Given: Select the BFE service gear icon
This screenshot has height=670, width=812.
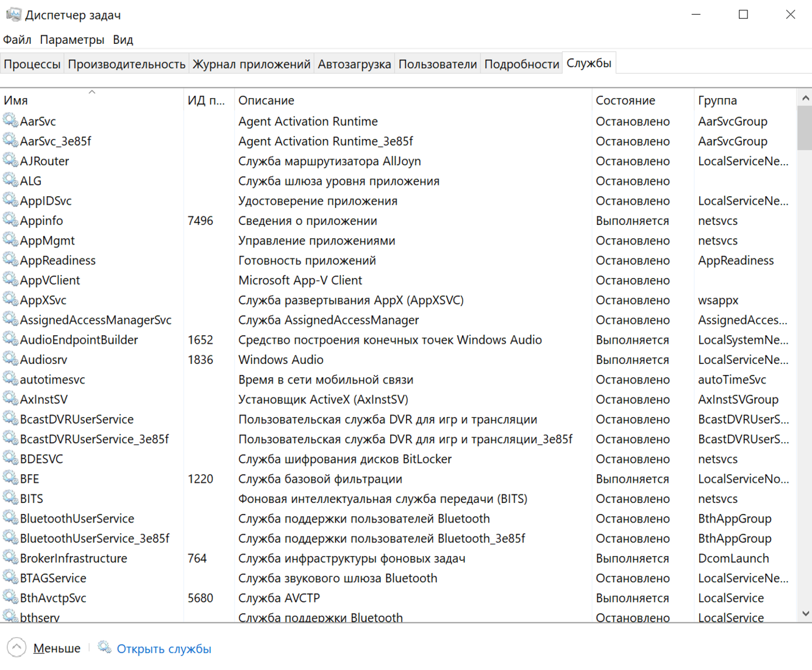Looking at the screenshot, I should pos(10,479).
